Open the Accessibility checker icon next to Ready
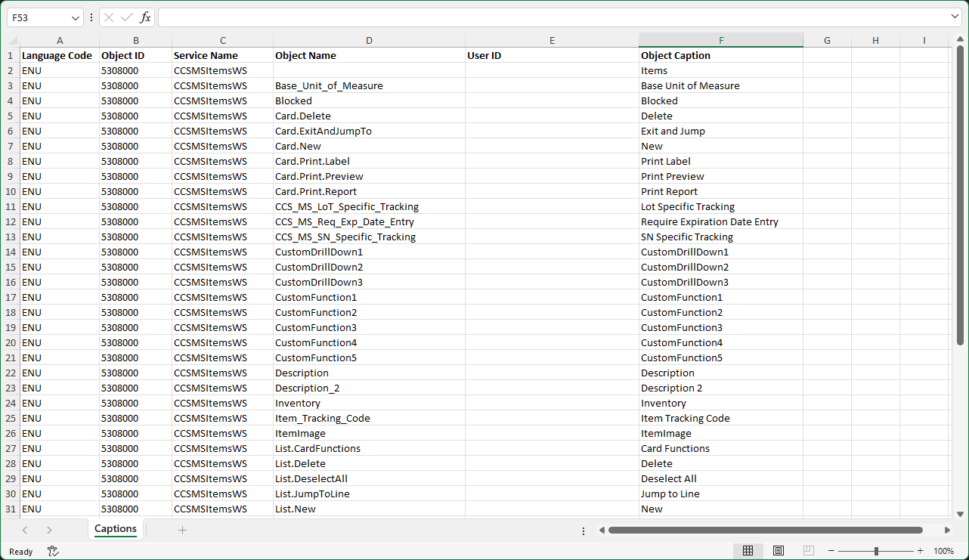The width and height of the screenshot is (969, 560). pyautogui.click(x=53, y=551)
